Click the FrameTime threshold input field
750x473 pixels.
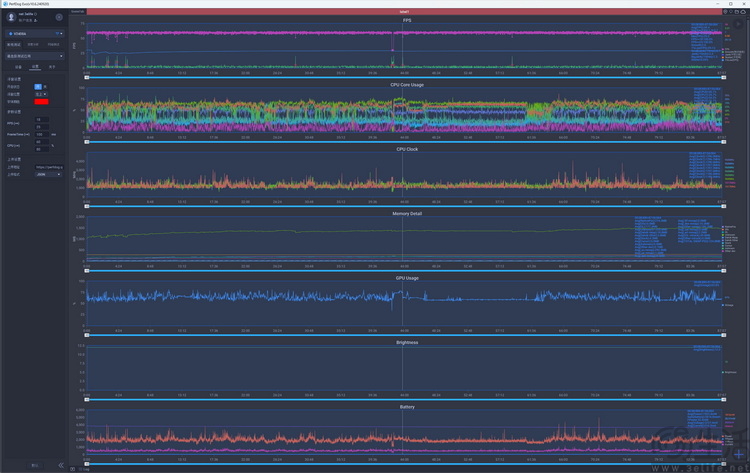(40, 133)
